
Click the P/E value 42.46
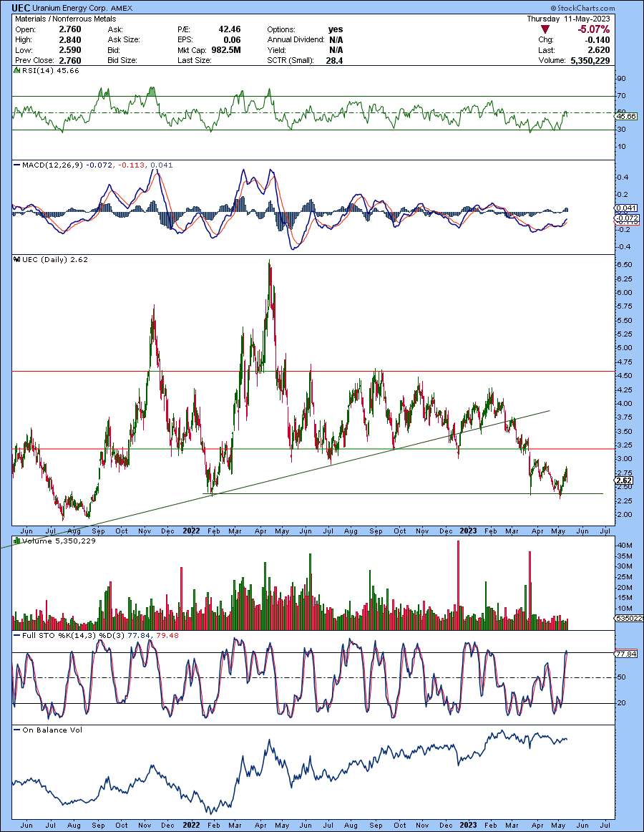click(230, 29)
